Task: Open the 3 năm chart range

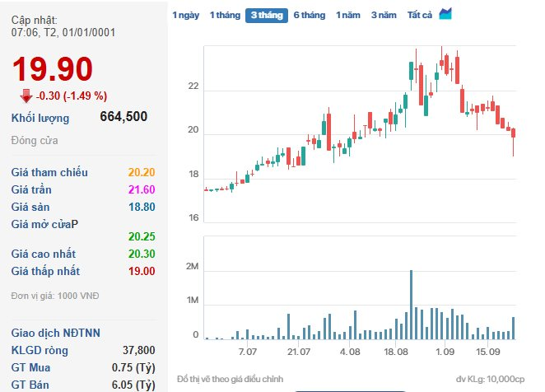Action: click(x=383, y=15)
